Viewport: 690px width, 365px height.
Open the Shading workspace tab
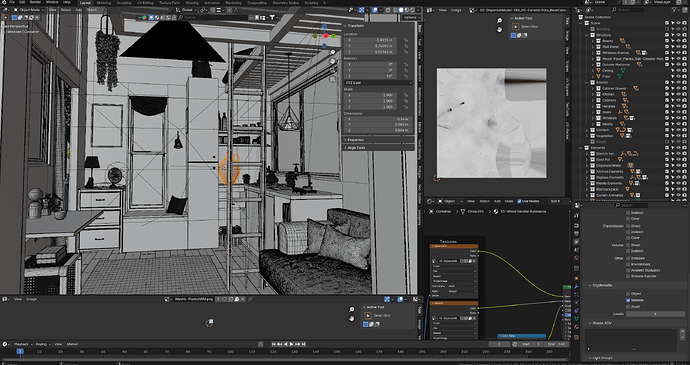(192, 3)
